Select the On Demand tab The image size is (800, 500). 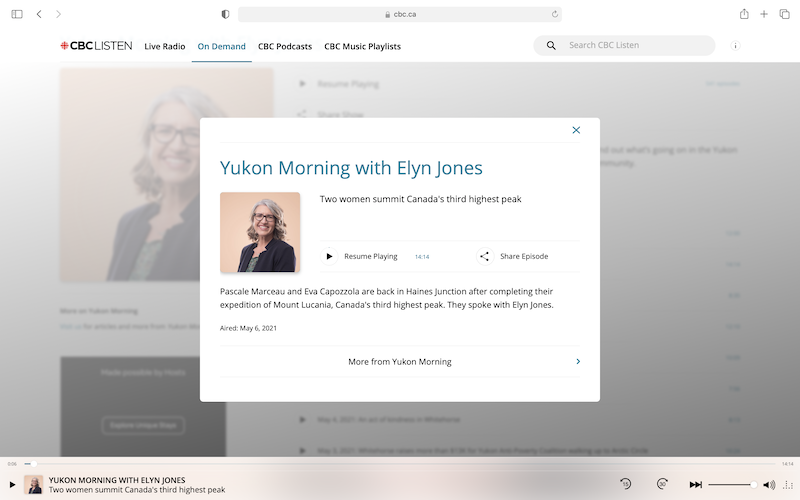tap(221, 46)
